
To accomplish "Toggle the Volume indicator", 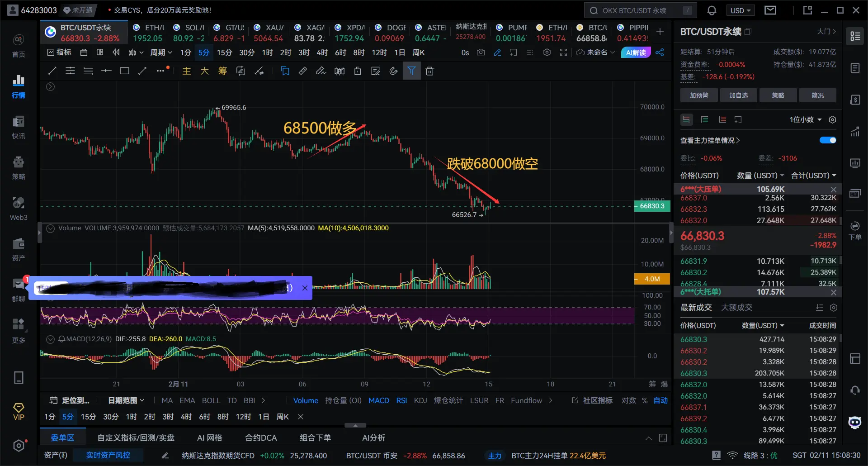I will click(x=306, y=400).
